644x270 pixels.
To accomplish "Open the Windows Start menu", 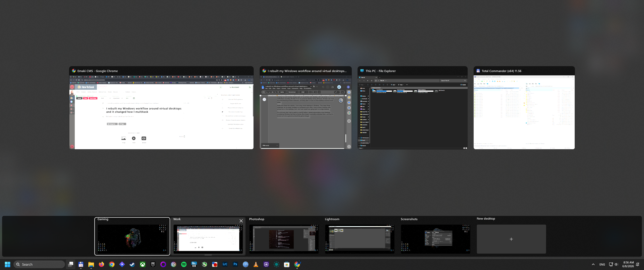I will tap(7, 264).
